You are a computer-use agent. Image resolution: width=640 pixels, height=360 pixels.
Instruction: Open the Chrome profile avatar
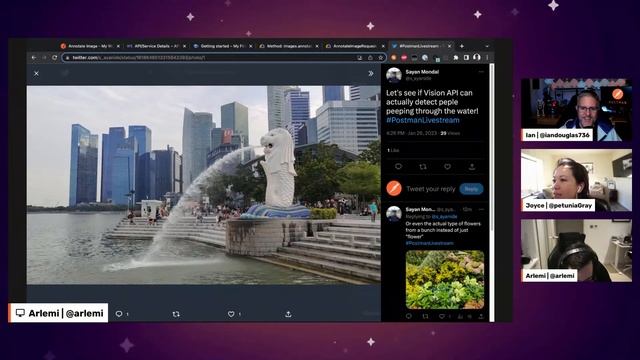pyautogui.click(x=476, y=58)
